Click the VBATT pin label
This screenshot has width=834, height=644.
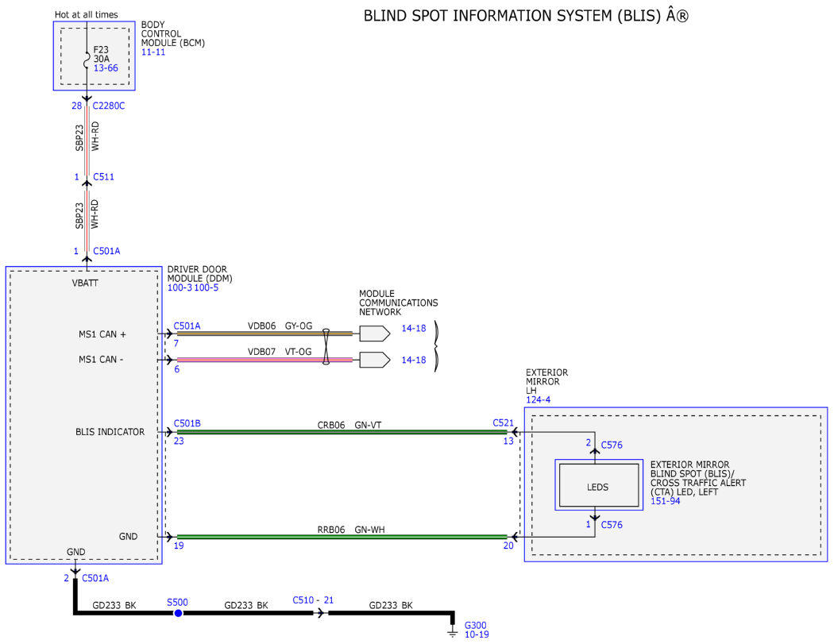(x=85, y=283)
